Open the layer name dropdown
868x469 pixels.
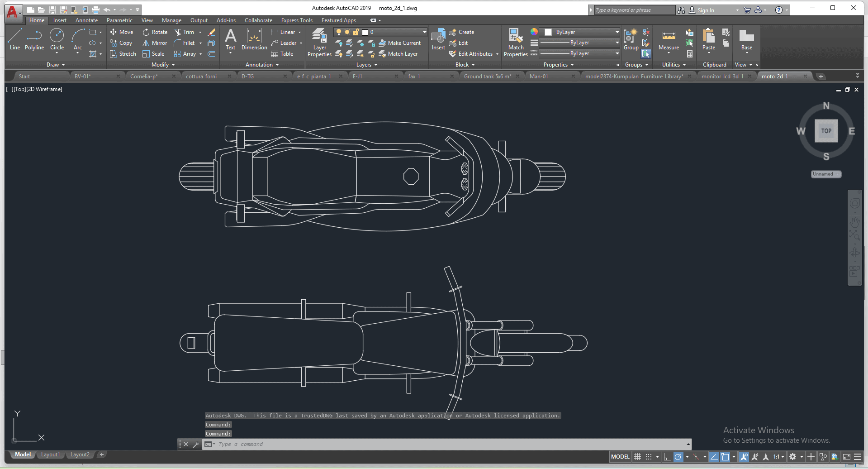424,32
